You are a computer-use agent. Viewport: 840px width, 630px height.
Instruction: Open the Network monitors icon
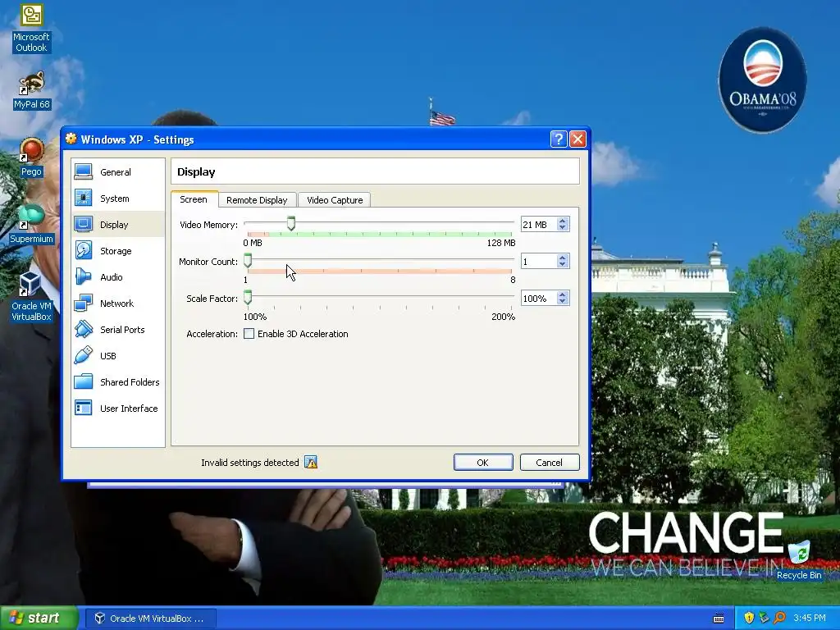84,304
